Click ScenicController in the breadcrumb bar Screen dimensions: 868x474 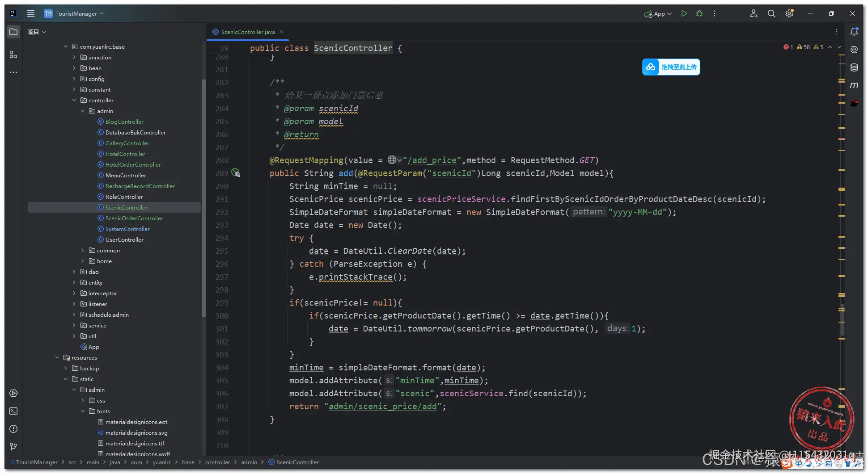297,462
